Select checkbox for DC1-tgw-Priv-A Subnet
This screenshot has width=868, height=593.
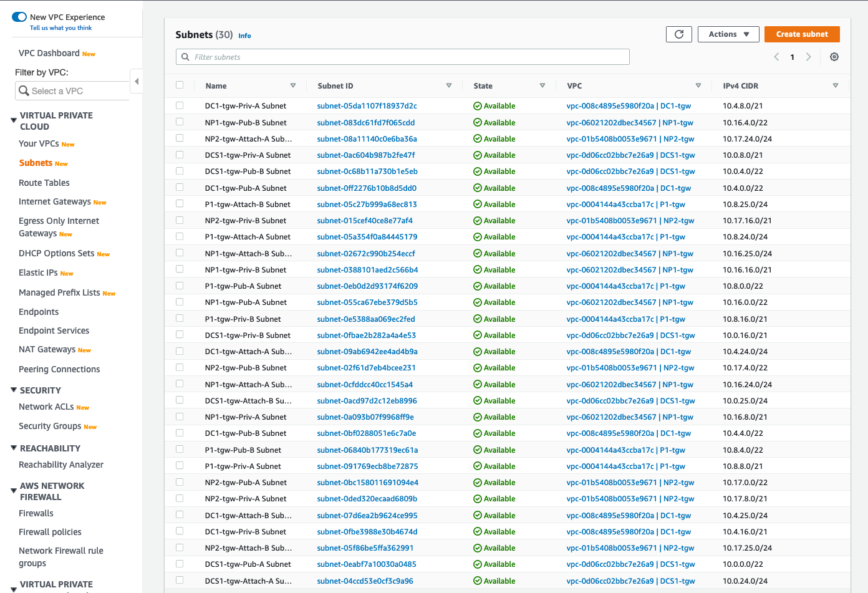180,106
